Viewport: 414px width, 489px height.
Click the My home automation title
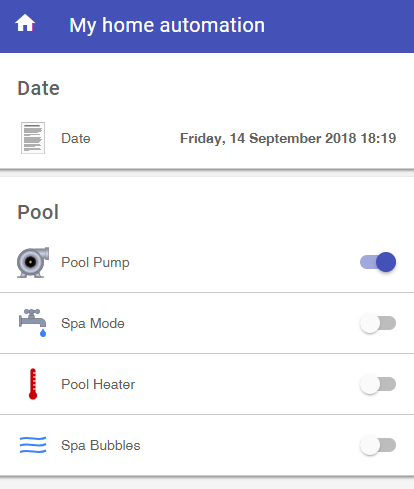167,25
